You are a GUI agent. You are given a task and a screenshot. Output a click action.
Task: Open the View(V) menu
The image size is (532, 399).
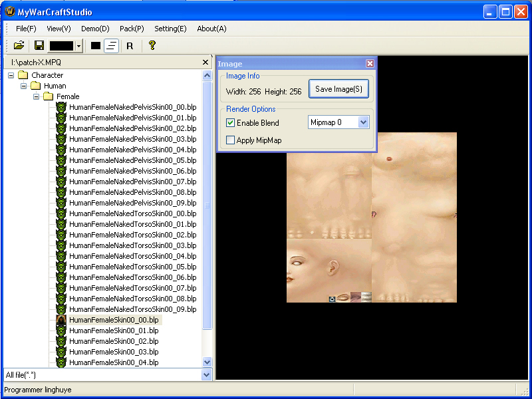pos(59,29)
